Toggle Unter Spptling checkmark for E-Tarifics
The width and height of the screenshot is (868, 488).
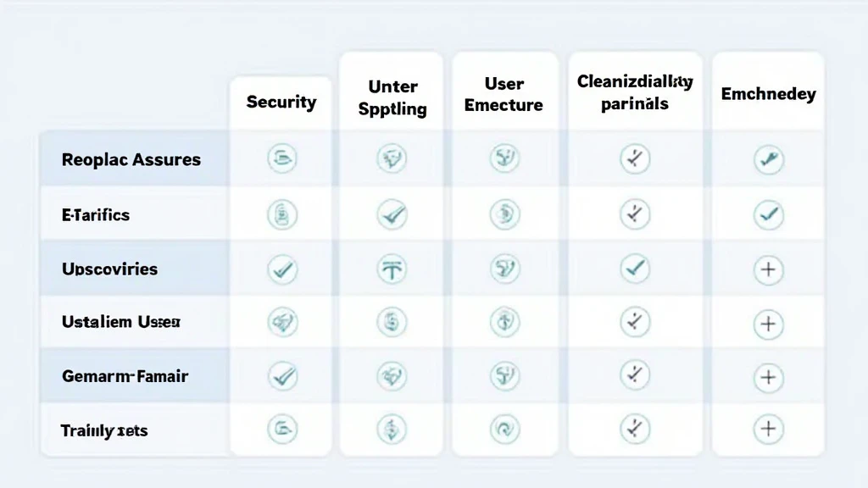point(392,214)
